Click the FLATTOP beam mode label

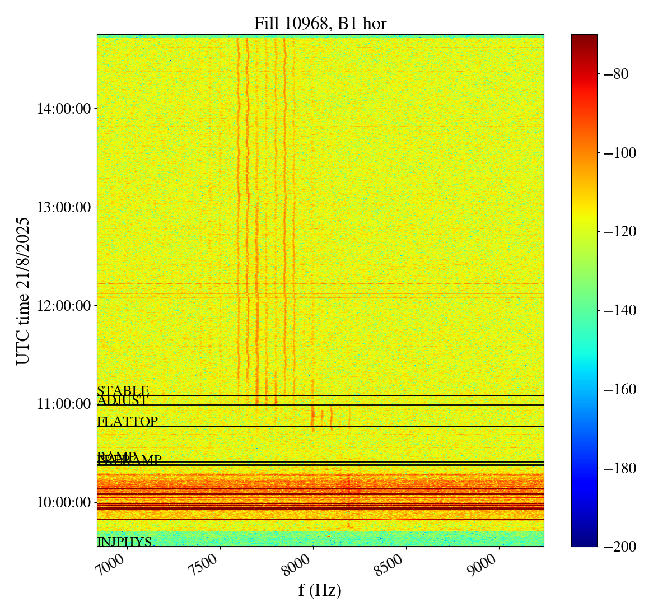[x=128, y=422]
